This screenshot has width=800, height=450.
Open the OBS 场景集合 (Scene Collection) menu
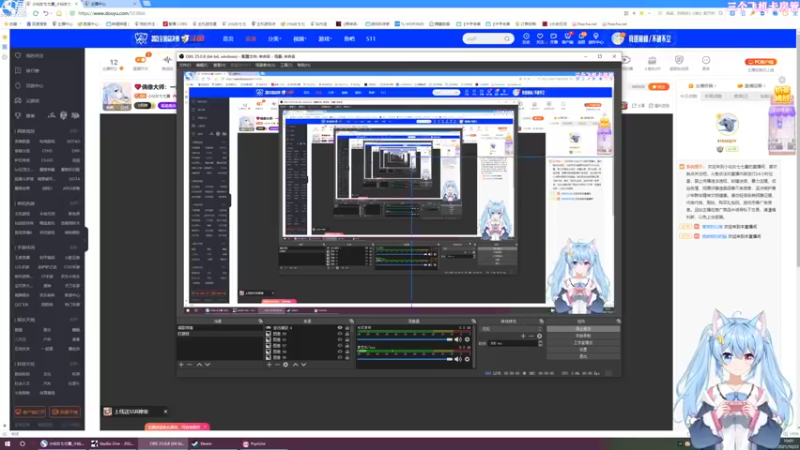(265, 65)
